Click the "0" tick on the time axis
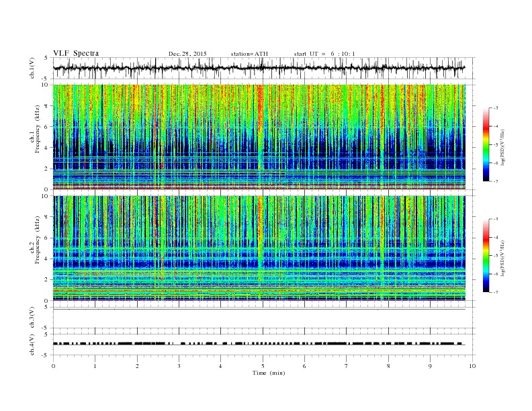 [53, 366]
